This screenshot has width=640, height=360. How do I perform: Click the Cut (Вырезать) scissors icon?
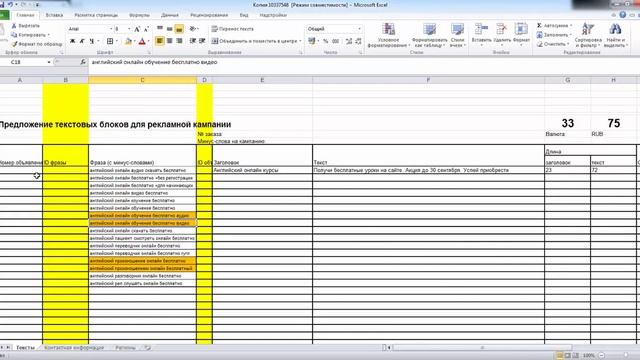(15, 26)
